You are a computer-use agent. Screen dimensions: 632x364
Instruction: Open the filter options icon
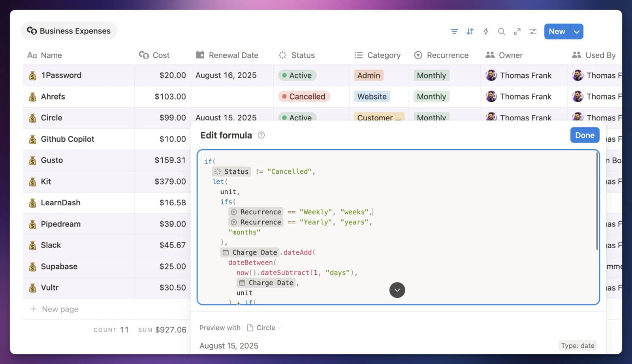[454, 31]
